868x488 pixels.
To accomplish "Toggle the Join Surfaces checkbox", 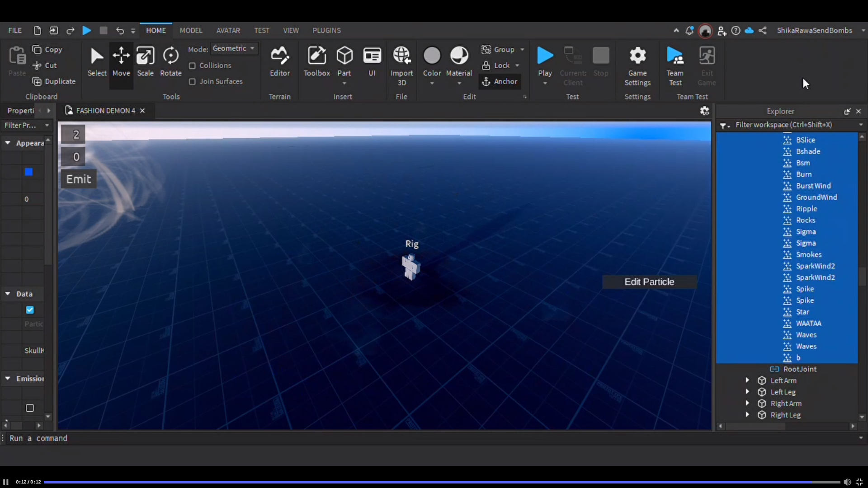I will click(x=192, y=82).
